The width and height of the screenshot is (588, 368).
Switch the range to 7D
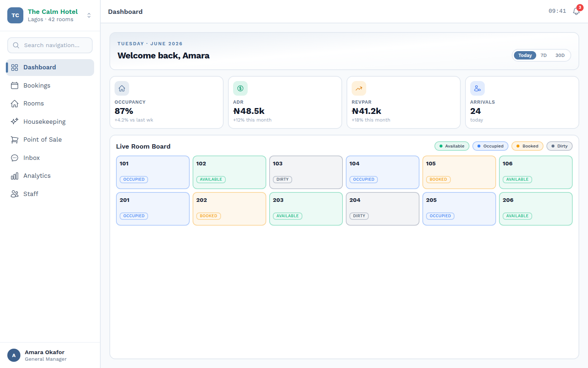[x=543, y=55]
